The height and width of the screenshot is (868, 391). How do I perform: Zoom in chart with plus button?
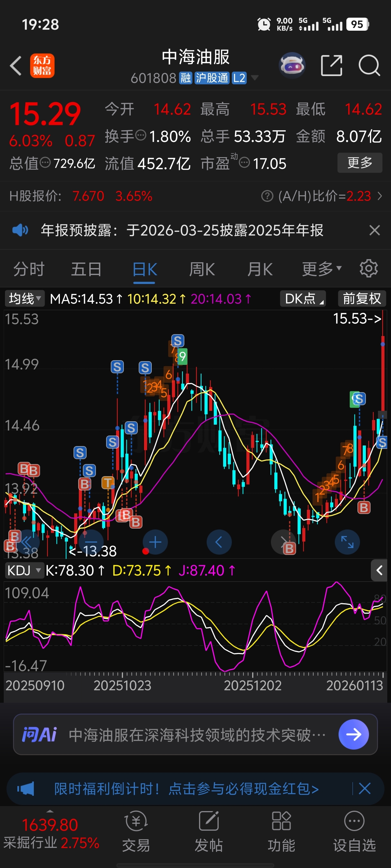tap(155, 542)
